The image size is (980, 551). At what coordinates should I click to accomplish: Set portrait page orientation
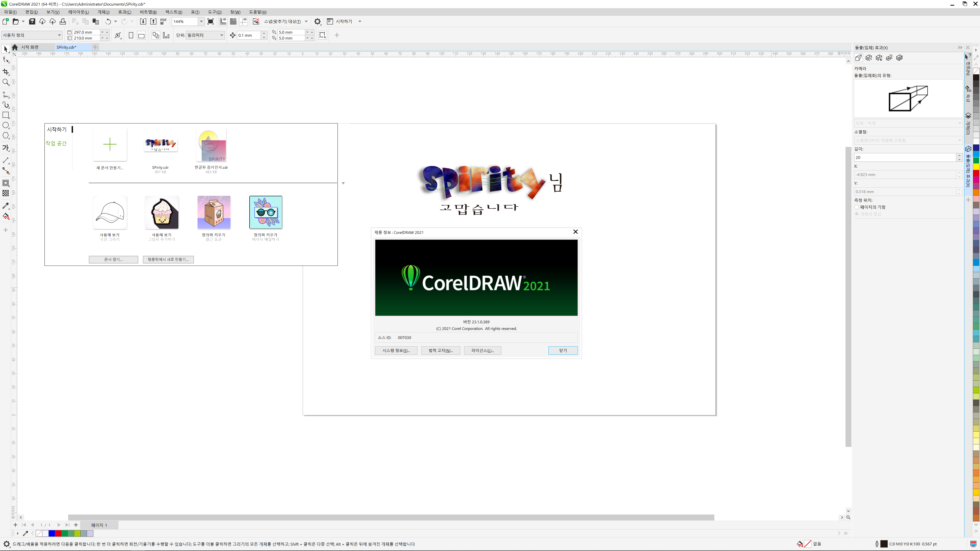click(x=131, y=35)
